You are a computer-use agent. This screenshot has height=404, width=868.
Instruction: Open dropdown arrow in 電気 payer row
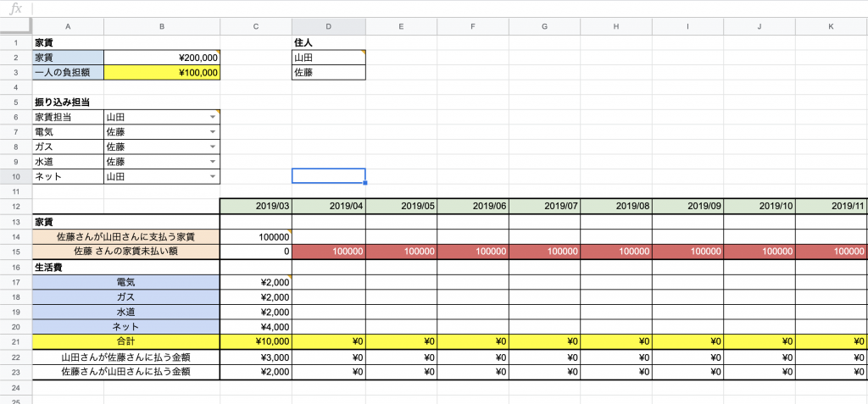[x=213, y=132]
